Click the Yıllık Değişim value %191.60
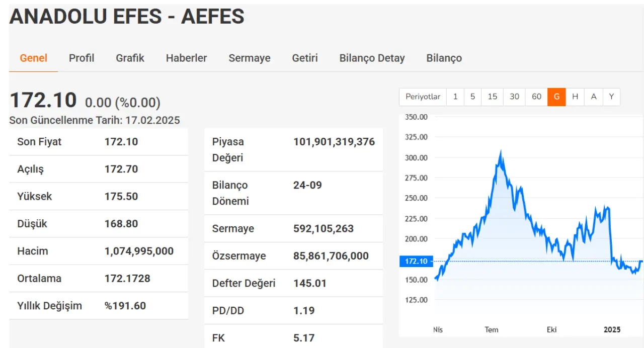Viewport: 644px width, 348px height. pyautogui.click(x=125, y=306)
